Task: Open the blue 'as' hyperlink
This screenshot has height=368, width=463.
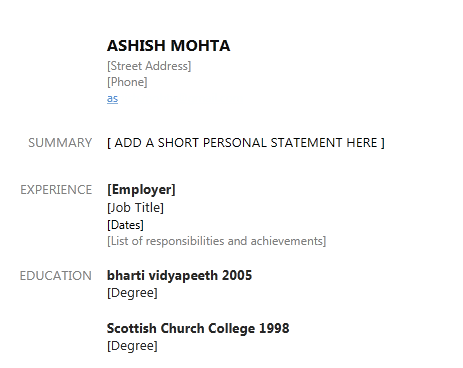Action: tap(112, 99)
